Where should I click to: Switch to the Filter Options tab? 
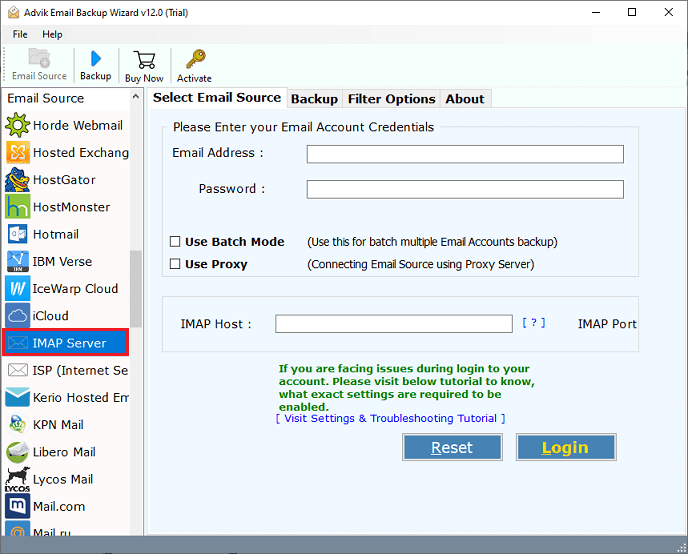391,99
